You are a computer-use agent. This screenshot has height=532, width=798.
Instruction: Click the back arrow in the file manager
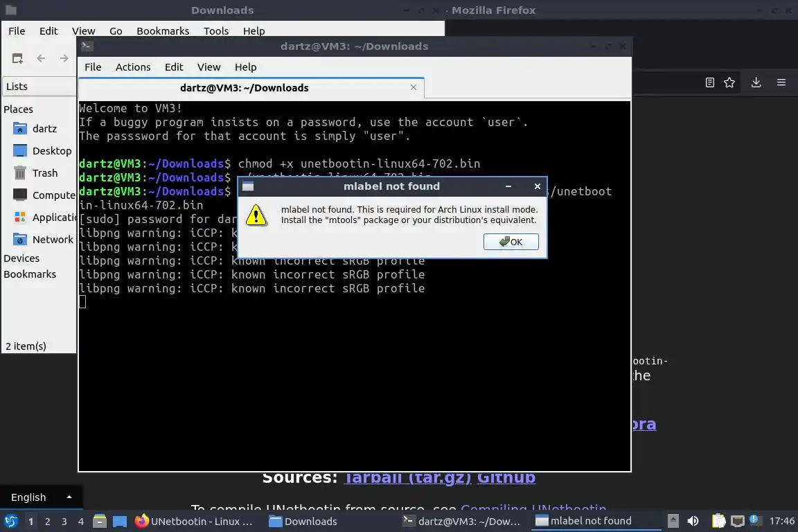[x=42, y=59]
